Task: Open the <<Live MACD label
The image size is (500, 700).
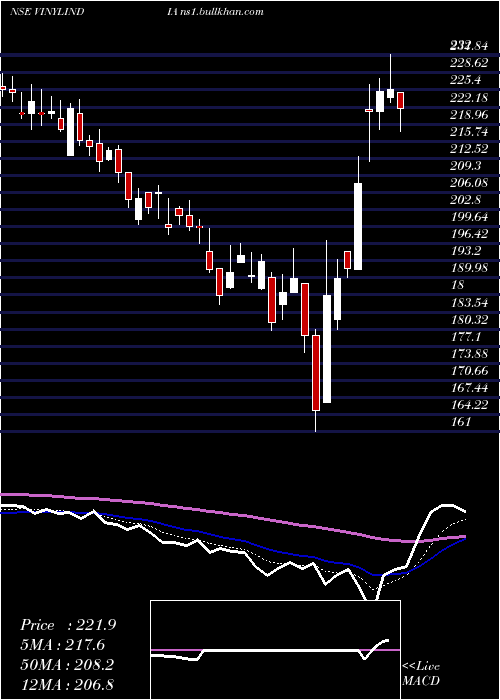Action: [421, 673]
